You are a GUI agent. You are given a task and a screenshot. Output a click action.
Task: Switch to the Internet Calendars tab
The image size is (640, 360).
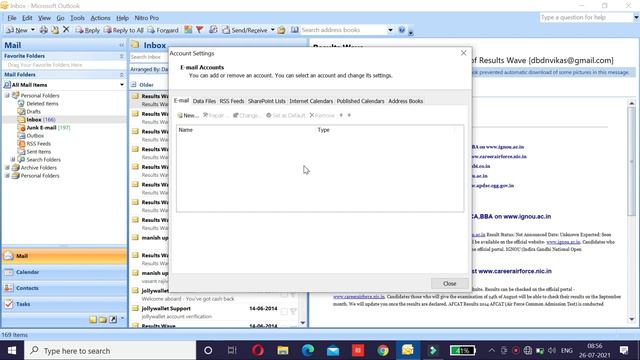pyautogui.click(x=311, y=101)
